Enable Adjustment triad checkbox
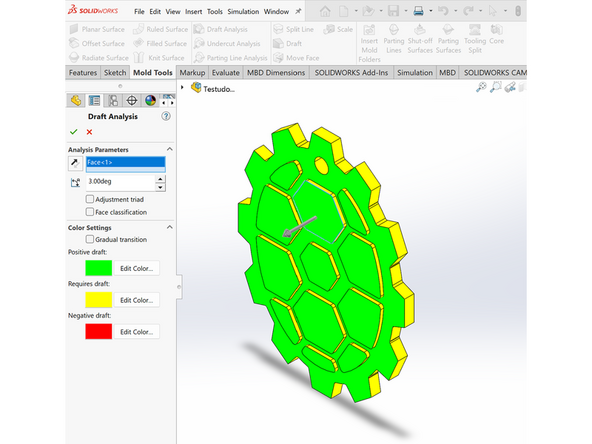 point(90,199)
